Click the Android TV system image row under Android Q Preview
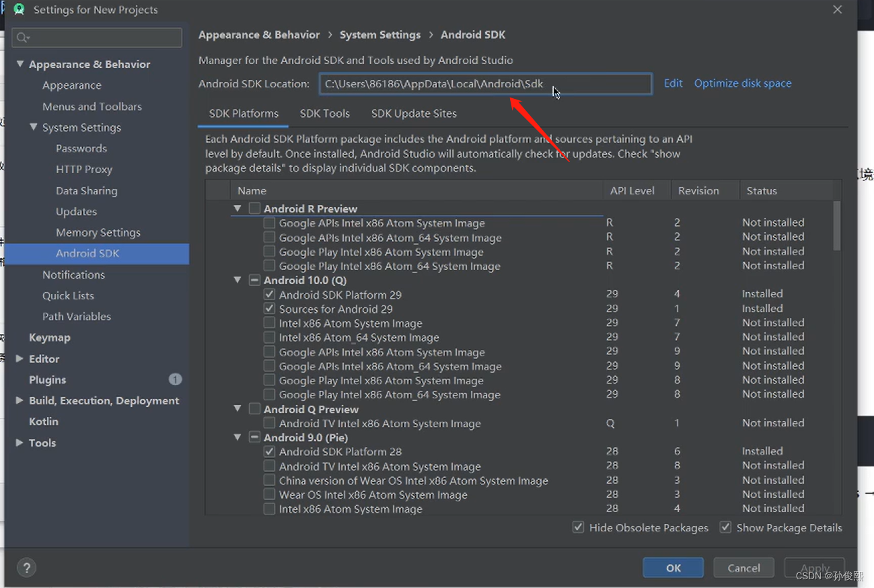The image size is (874, 588). [380, 424]
